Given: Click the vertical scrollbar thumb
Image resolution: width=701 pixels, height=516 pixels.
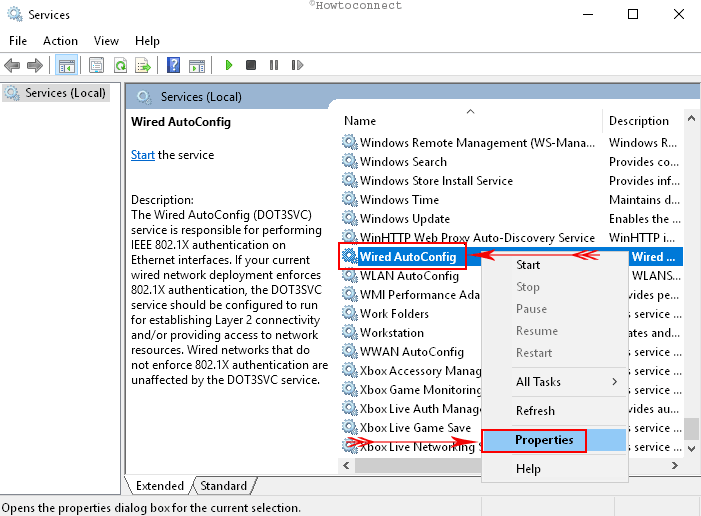Looking at the screenshot, I should [x=691, y=429].
